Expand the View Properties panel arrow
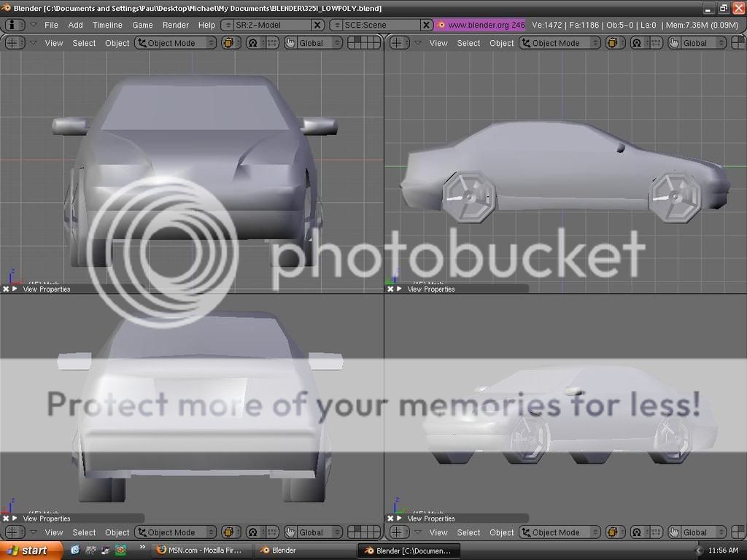Screen dimensions: 747x560 pyautogui.click(x=15, y=289)
